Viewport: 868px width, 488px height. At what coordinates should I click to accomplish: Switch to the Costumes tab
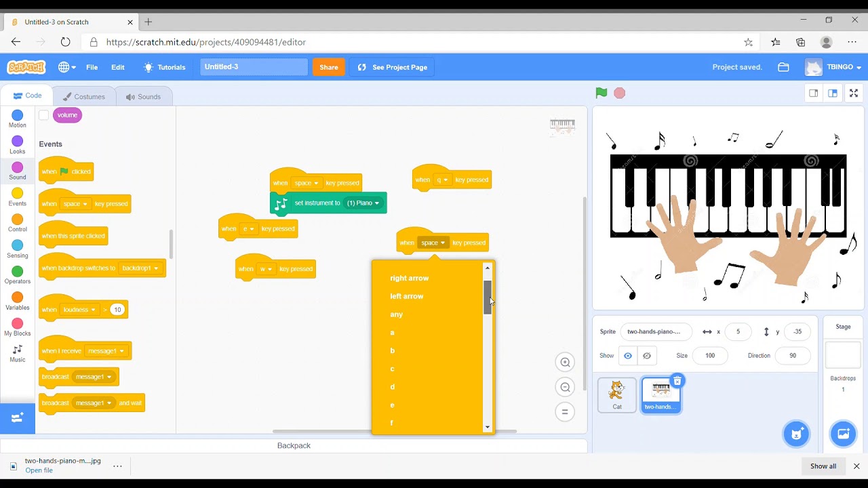[83, 96]
